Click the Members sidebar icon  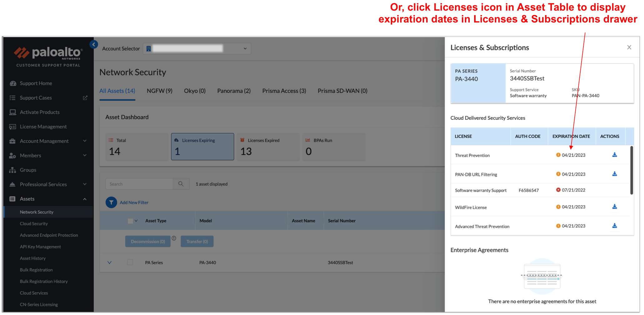(x=12, y=155)
